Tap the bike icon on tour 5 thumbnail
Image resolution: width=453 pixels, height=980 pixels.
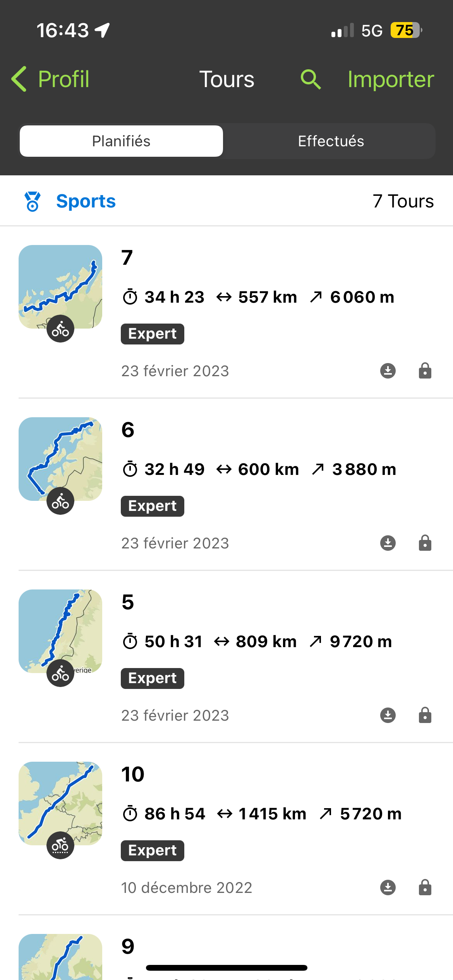tap(60, 673)
